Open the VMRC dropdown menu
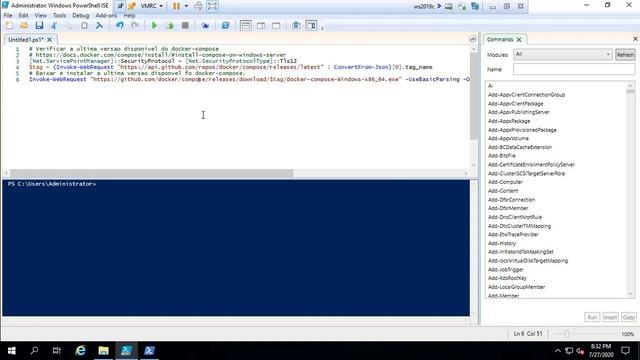The image size is (640, 360). pos(151,6)
